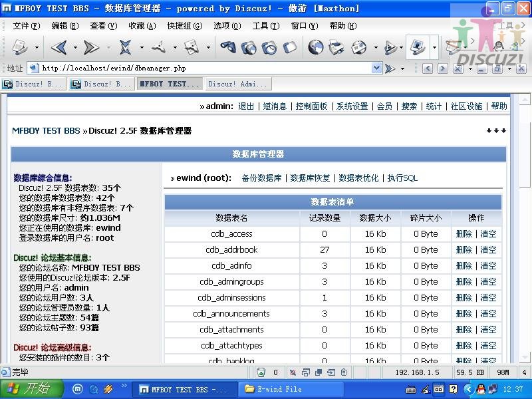The image size is (532, 399).
Task: Click the QQ penguin icon in system tray
Action: 481,389
